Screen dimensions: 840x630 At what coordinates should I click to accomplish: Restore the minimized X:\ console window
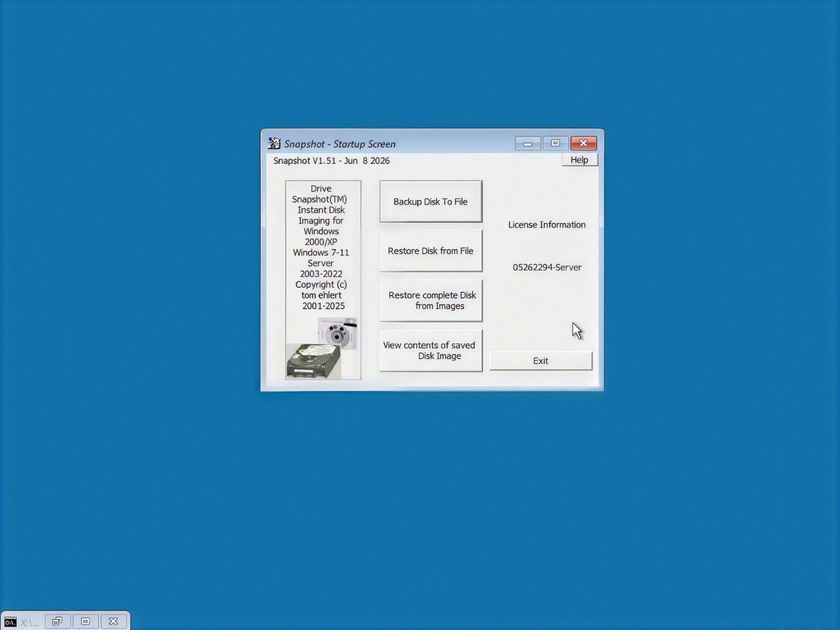[57, 622]
